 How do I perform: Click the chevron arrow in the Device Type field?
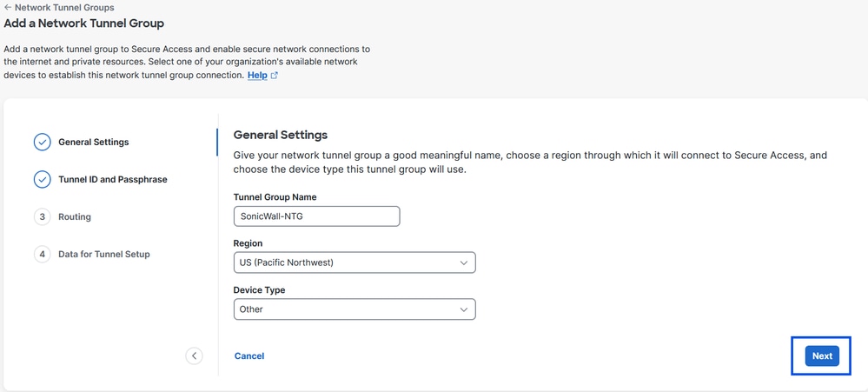coord(463,309)
